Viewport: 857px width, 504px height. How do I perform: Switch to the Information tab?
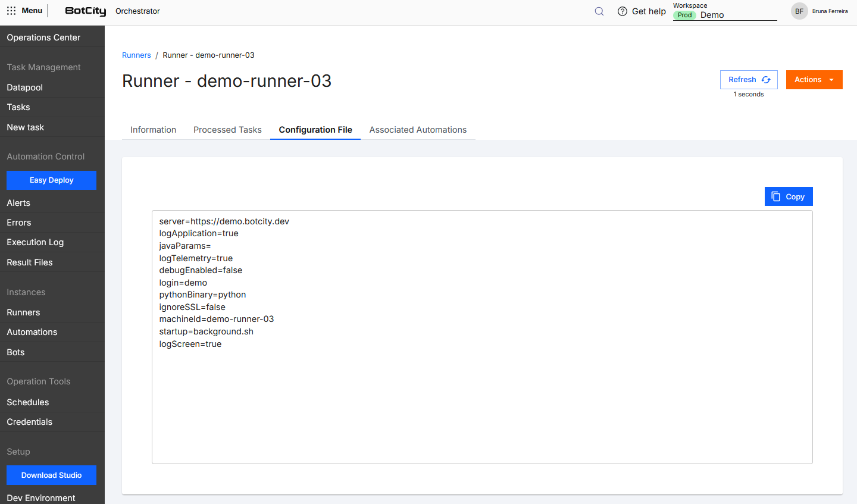pos(154,130)
